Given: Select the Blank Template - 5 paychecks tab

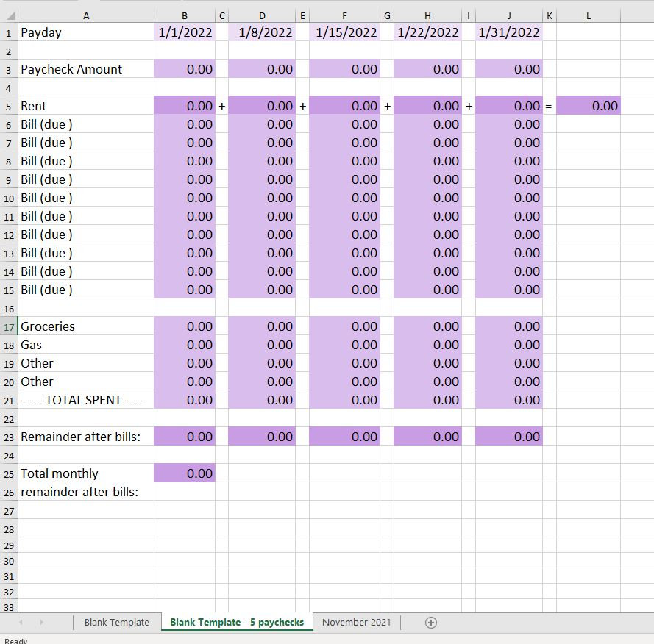Looking at the screenshot, I should (235, 622).
